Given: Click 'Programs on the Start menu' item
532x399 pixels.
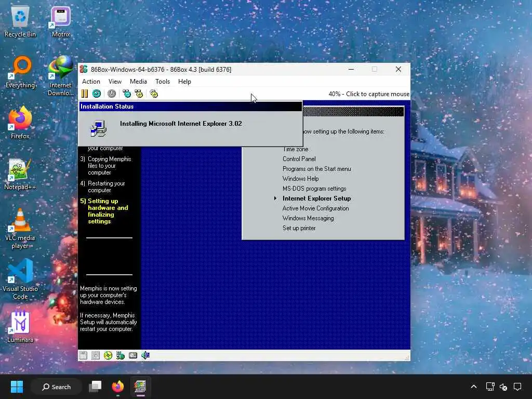Looking at the screenshot, I should pyautogui.click(x=316, y=169).
